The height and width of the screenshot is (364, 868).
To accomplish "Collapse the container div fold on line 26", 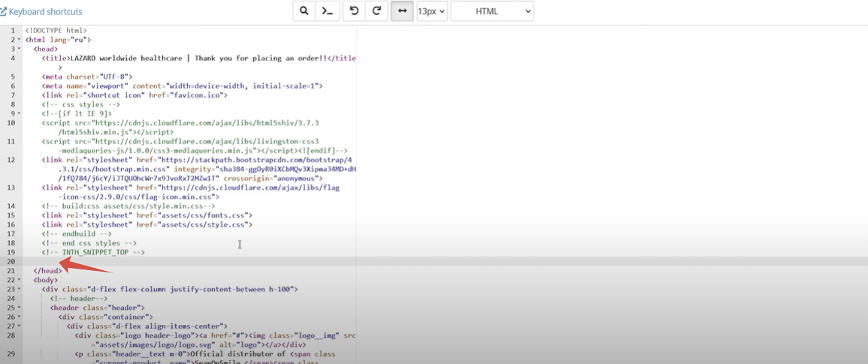I will point(20,317).
